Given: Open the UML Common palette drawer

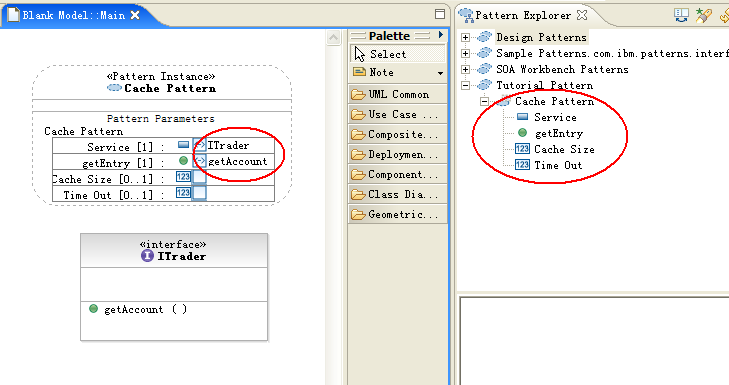Looking at the screenshot, I should (398, 94).
